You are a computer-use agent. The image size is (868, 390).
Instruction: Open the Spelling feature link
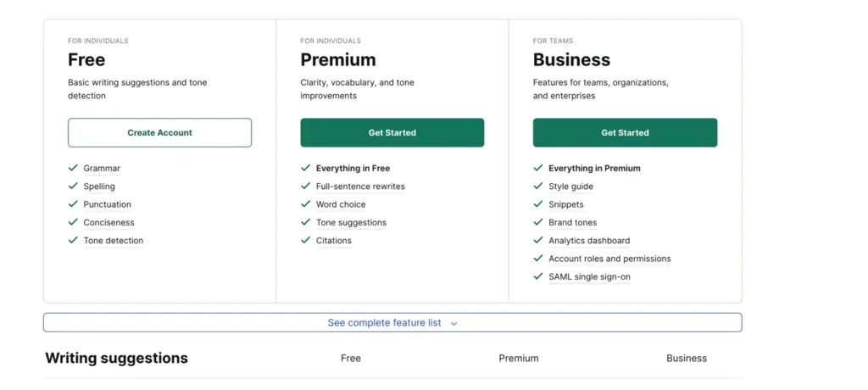pos(99,187)
